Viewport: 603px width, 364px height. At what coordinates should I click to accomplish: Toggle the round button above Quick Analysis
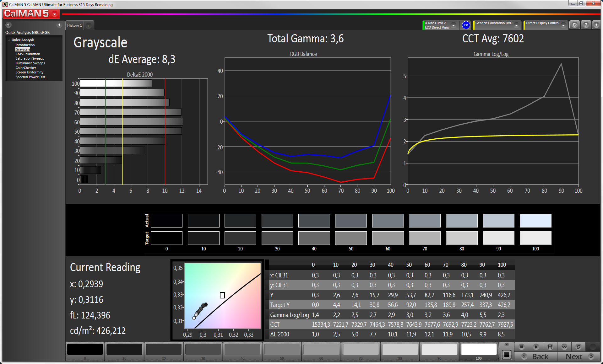click(x=8, y=25)
